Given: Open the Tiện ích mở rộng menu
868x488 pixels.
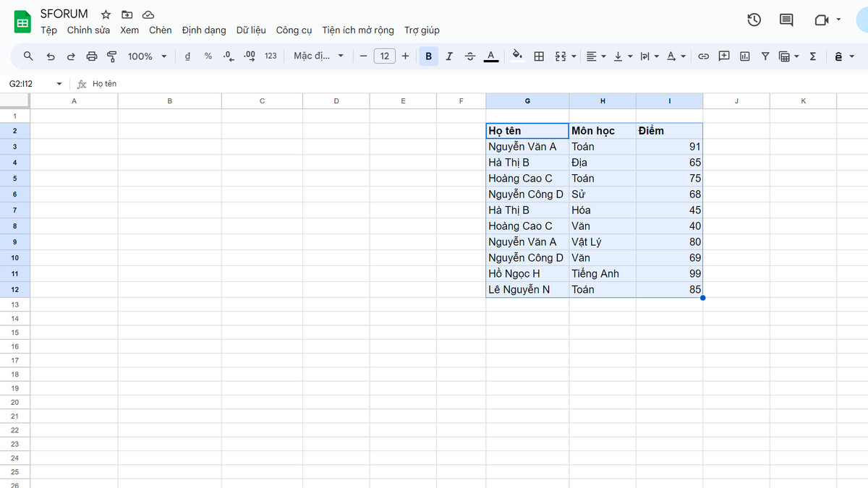Looking at the screenshot, I should (x=358, y=30).
